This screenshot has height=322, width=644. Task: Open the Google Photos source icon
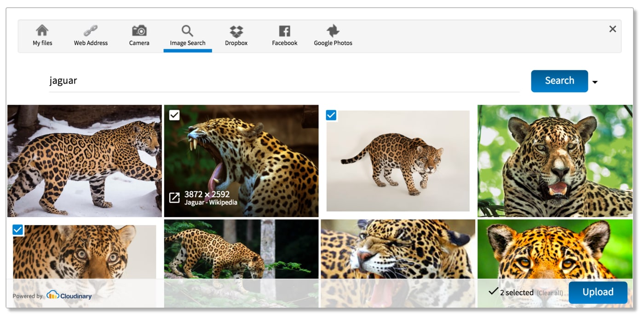333,31
